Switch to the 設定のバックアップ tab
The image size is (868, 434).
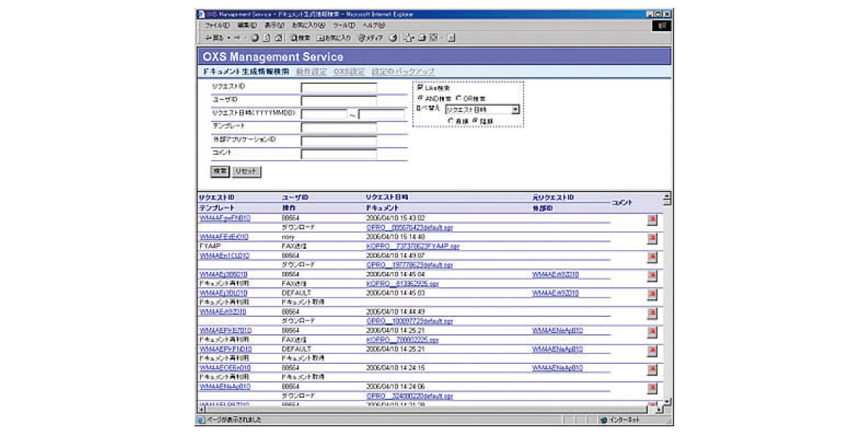pyautogui.click(x=403, y=72)
